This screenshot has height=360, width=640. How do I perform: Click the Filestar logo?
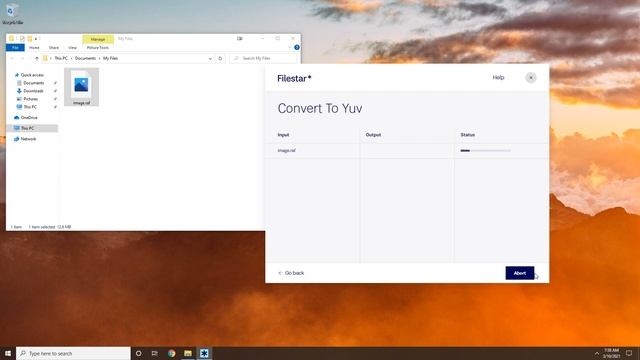click(294, 78)
